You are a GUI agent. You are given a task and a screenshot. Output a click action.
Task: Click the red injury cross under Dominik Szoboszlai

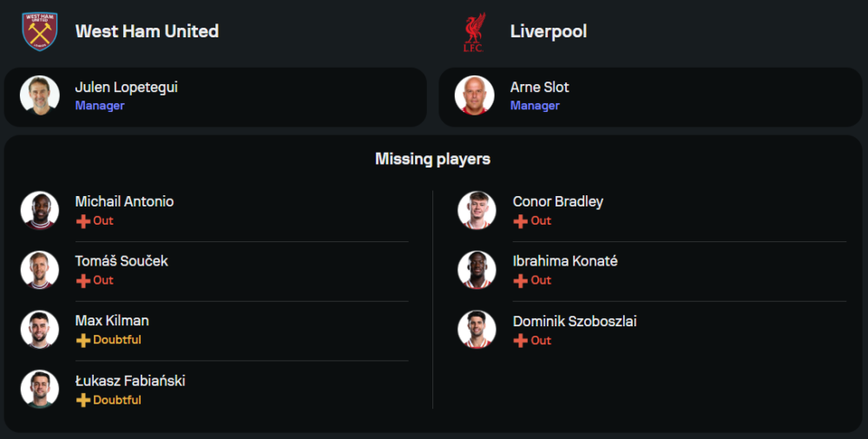521,341
